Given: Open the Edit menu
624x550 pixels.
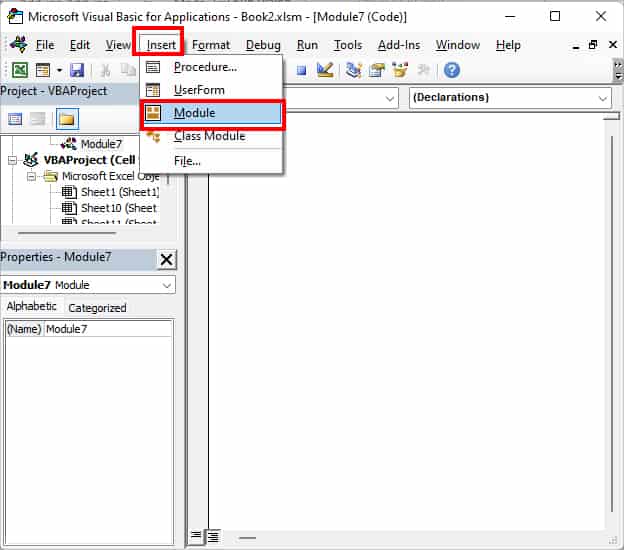Looking at the screenshot, I should coord(80,45).
